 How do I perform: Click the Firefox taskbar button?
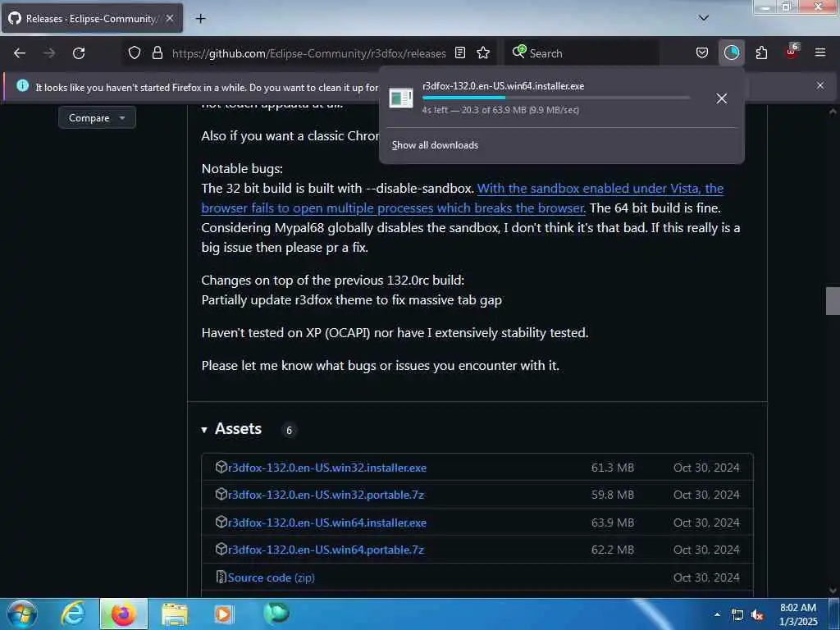tap(124, 614)
